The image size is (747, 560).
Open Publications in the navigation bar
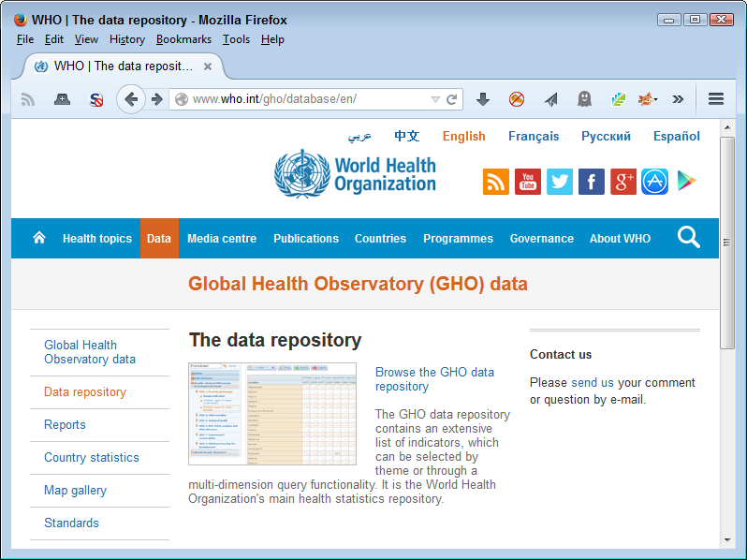306,238
